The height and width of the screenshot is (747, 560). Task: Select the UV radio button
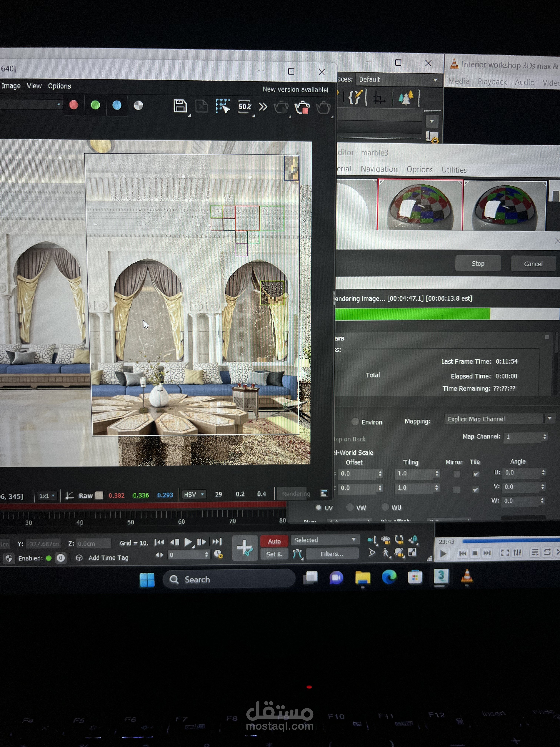[x=318, y=507]
